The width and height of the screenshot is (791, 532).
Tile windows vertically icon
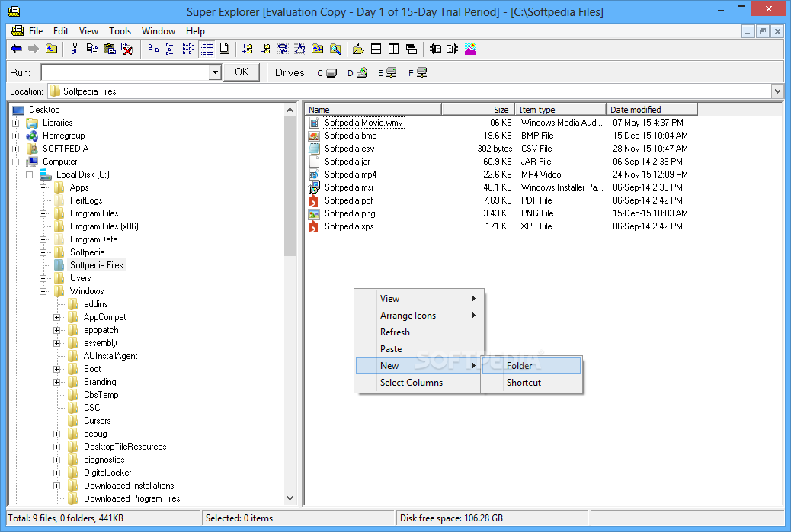pyautogui.click(x=393, y=49)
